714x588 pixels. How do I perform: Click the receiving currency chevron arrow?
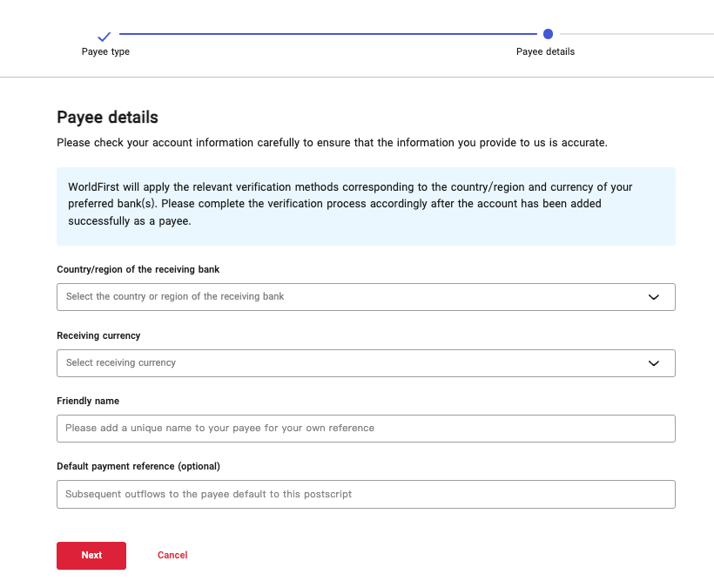654,363
